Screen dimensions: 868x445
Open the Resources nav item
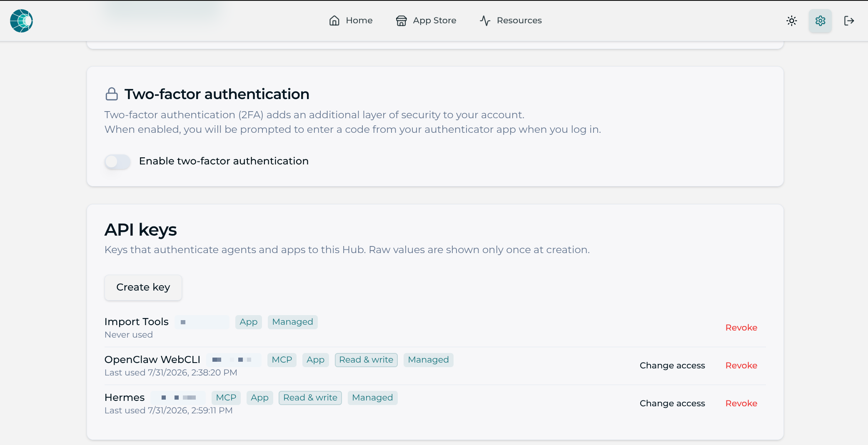pos(511,21)
